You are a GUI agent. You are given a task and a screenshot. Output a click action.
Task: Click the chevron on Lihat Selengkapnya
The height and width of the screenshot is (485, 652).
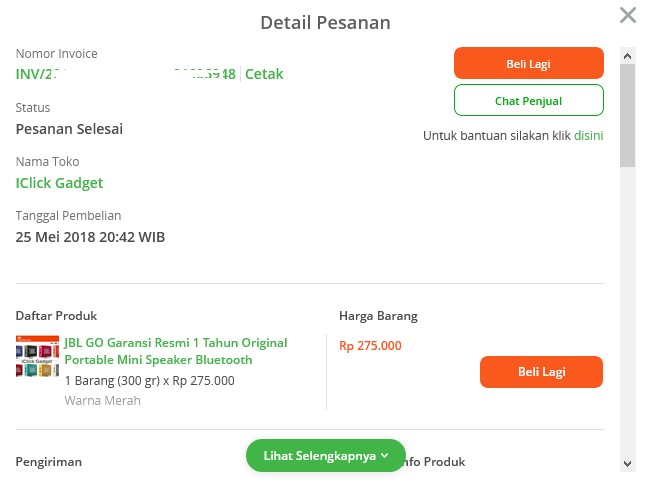385,455
